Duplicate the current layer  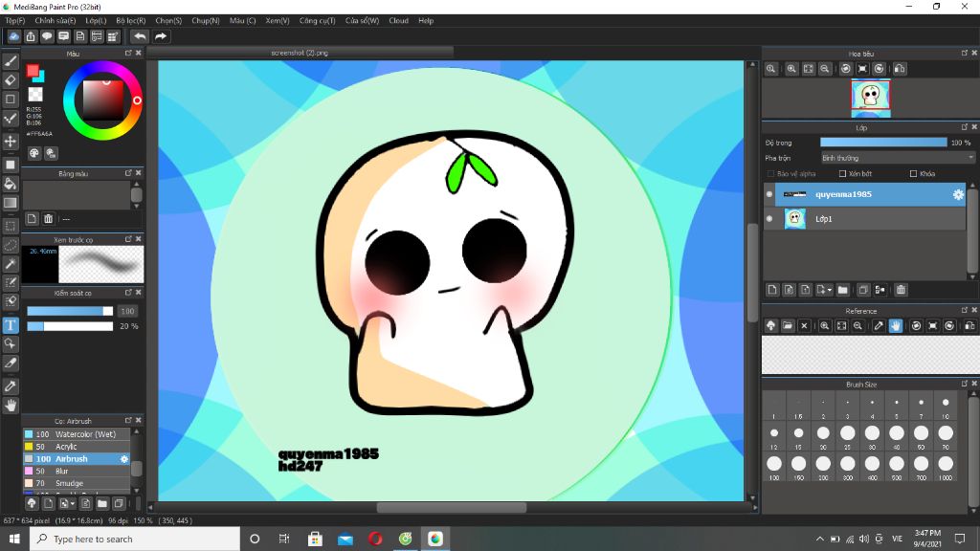[x=863, y=290]
